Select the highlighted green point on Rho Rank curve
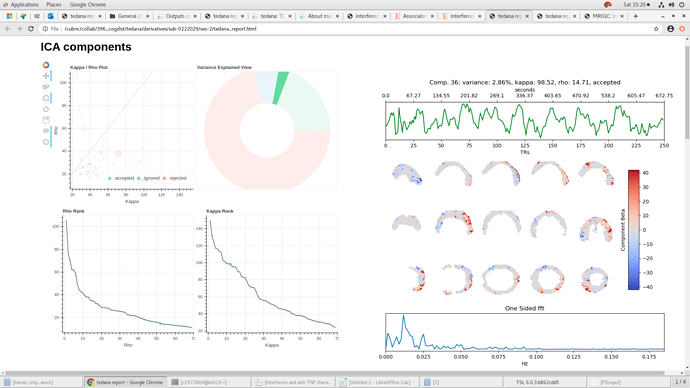The height and width of the screenshot is (388, 690). (x=161, y=323)
